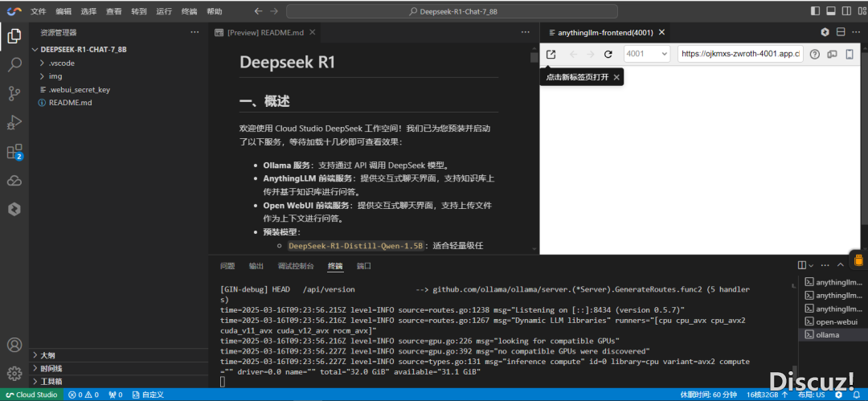Go forward with the title bar right arrow
Screen dimensions: 868x401
pos(273,11)
